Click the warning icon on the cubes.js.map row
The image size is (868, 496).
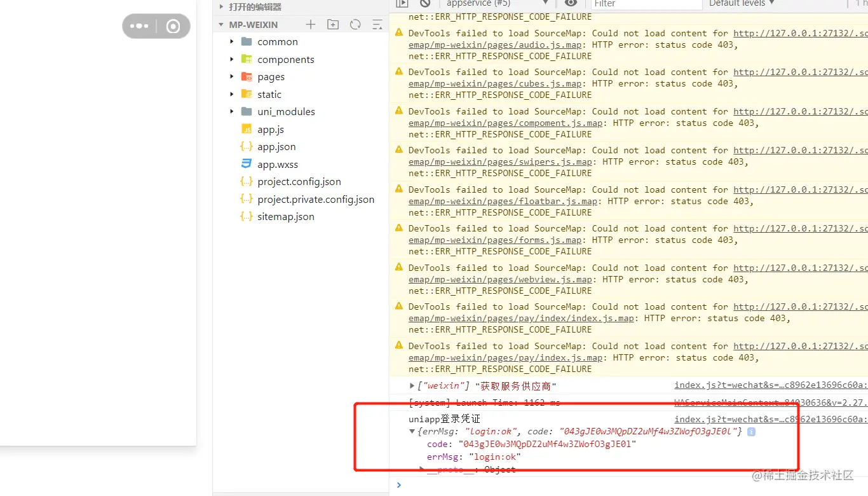click(x=399, y=71)
